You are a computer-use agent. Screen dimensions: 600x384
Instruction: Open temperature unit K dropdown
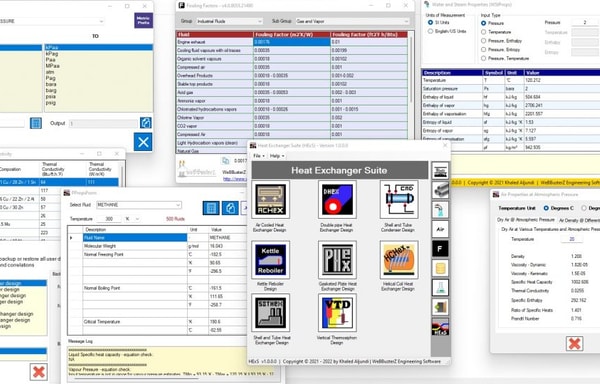pos(132,219)
